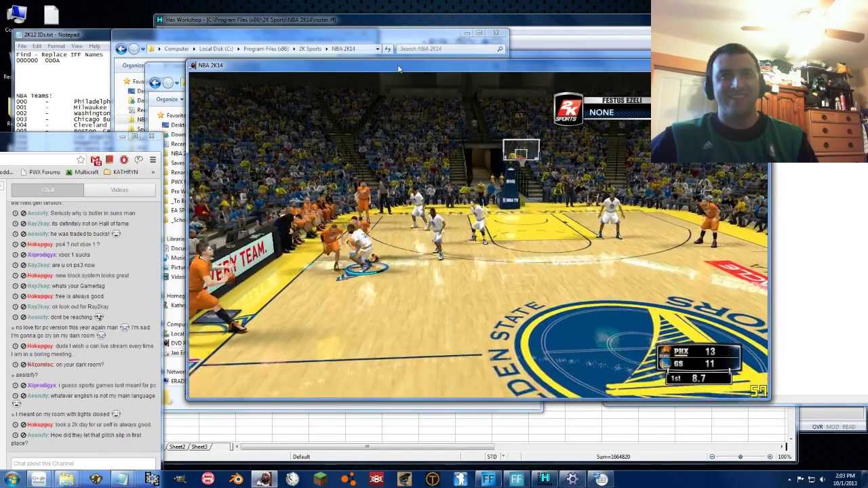Open Notepad View menu
Viewport: 868px width, 488px height.
pyautogui.click(x=77, y=46)
